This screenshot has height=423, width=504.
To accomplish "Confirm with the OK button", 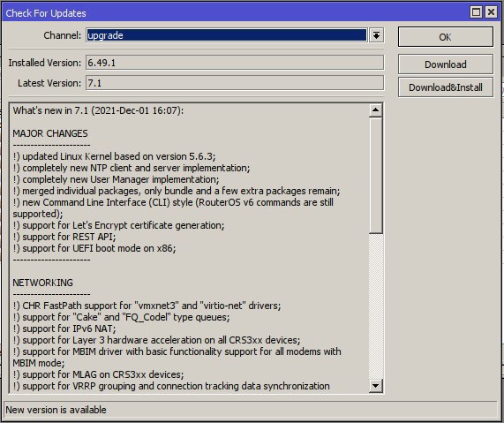I will (445, 37).
